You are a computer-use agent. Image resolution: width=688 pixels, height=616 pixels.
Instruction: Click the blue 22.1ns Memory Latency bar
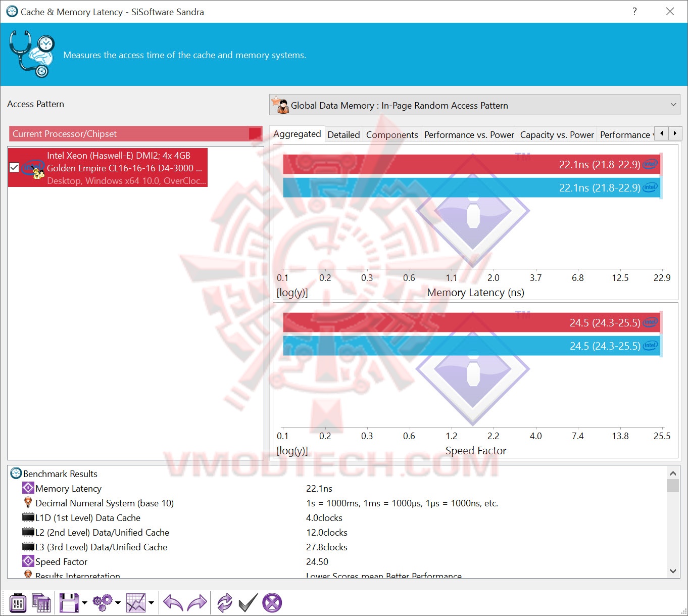point(471,187)
